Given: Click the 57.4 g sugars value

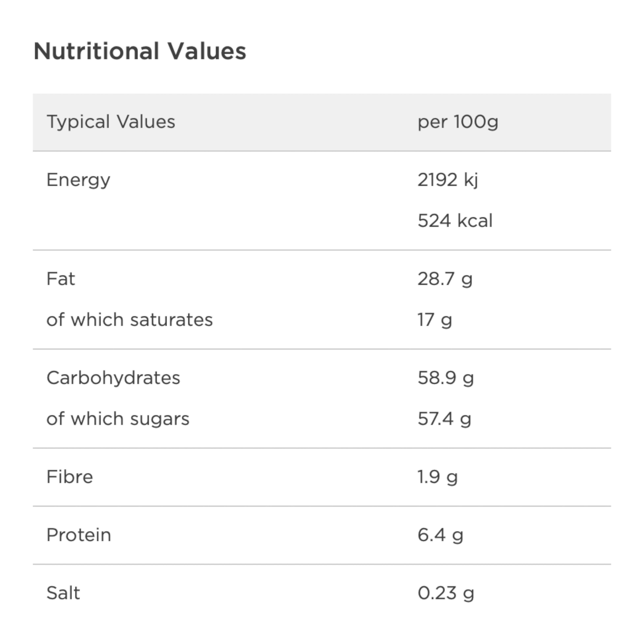Looking at the screenshot, I should coord(444,419).
